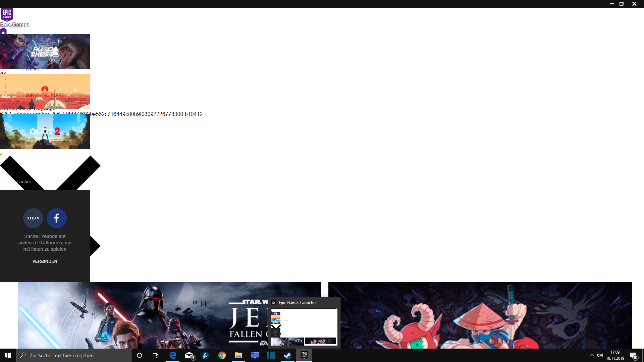
Task: Click the Epic Games text link
Action: (x=15, y=24)
